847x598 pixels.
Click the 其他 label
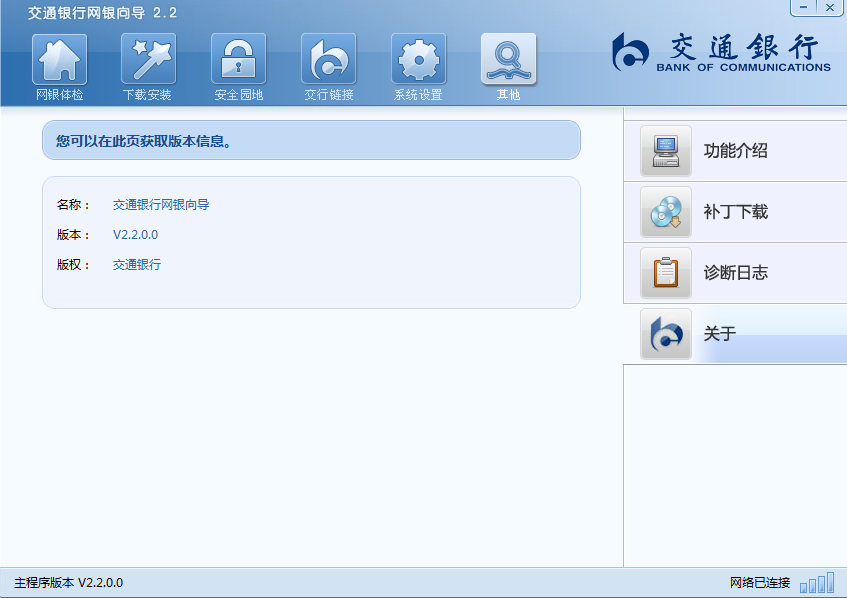click(x=508, y=95)
